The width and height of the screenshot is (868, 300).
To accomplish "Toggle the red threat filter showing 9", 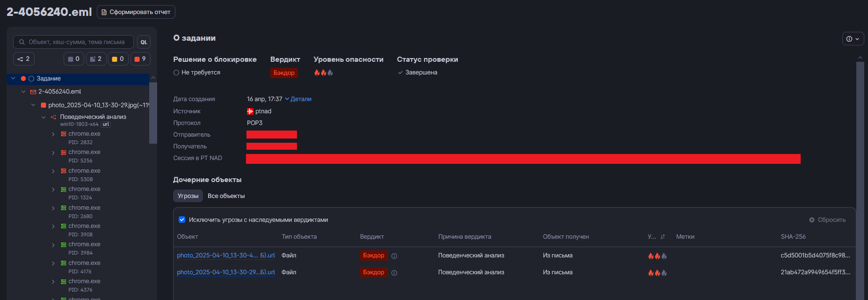I will pyautogui.click(x=140, y=59).
